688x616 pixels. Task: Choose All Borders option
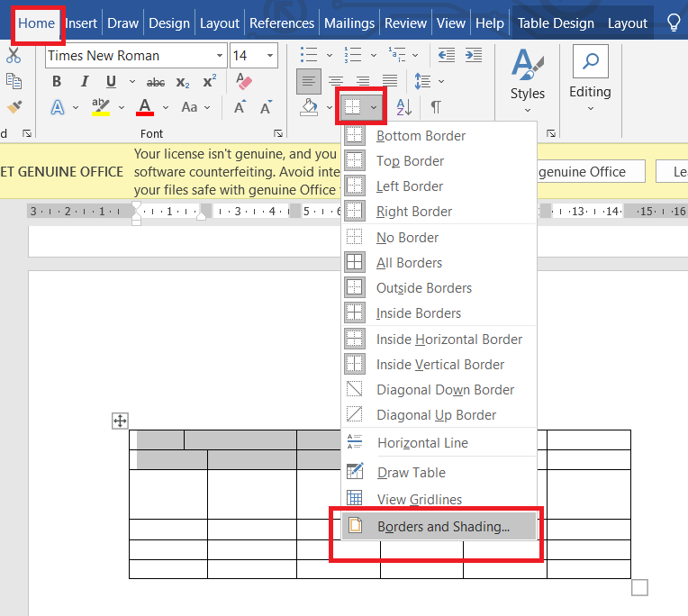tap(439, 263)
